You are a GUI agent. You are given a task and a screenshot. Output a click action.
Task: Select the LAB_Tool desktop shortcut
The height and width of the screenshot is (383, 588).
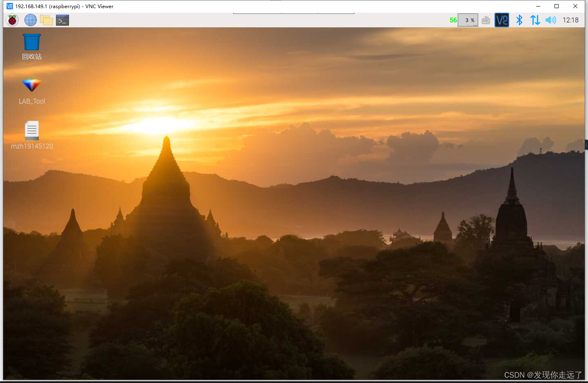pos(32,92)
